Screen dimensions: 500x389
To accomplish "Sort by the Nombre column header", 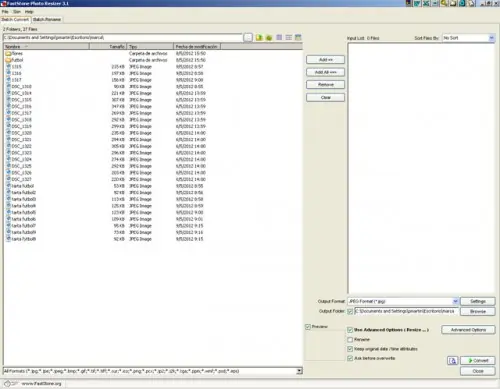I will (x=47, y=47).
